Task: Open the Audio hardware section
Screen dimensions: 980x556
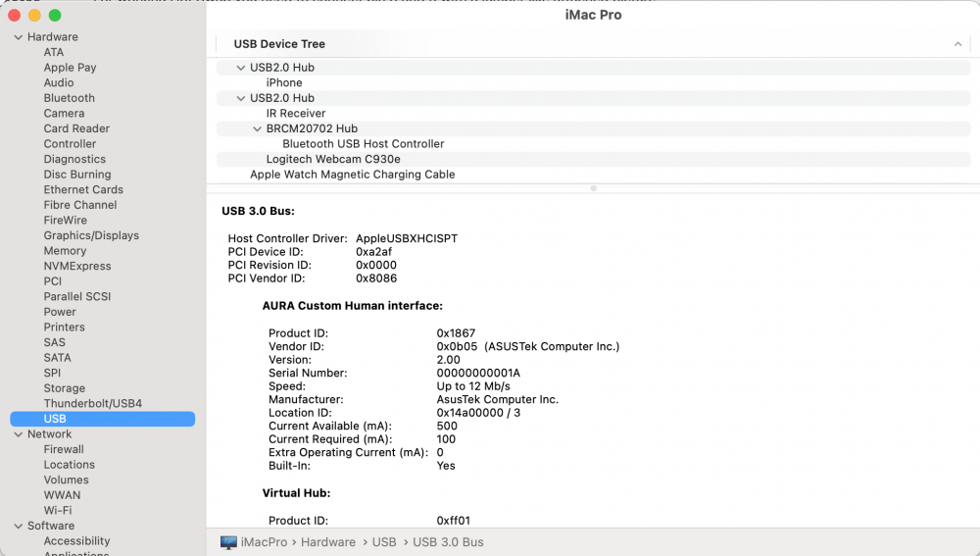Action: (59, 82)
